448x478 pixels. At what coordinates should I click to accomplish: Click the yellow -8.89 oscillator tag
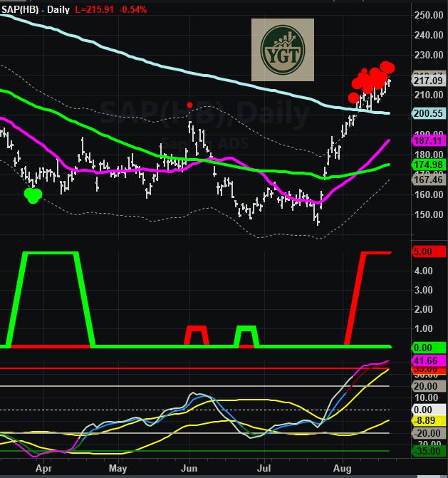point(428,421)
